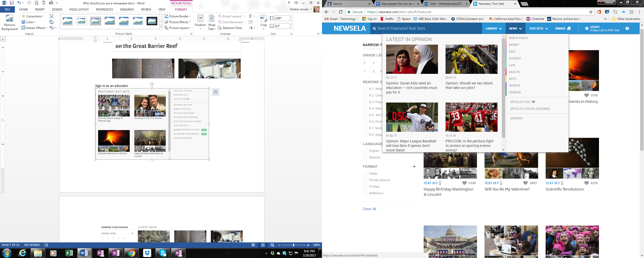
Task: Click the layout options icon beside picture
Action: pyautogui.click(x=216, y=92)
